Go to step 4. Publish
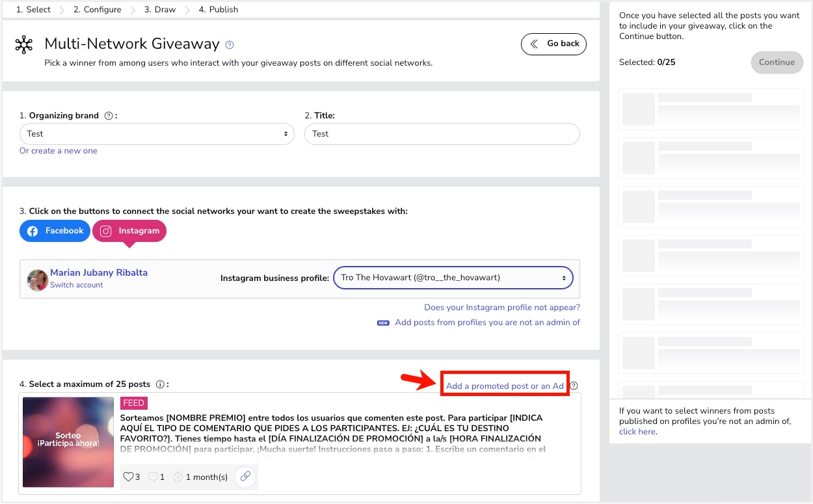 [x=219, y=10]
